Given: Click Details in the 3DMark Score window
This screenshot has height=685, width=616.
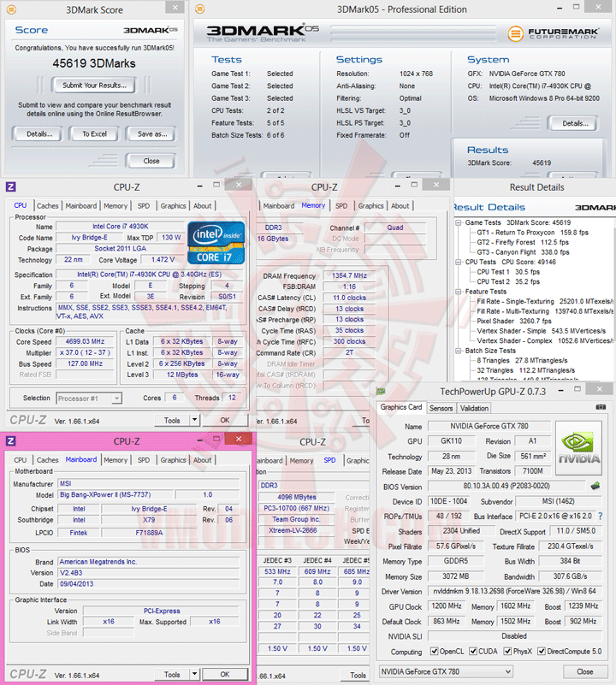Looking at the screenshot, I should coord(39,134).
